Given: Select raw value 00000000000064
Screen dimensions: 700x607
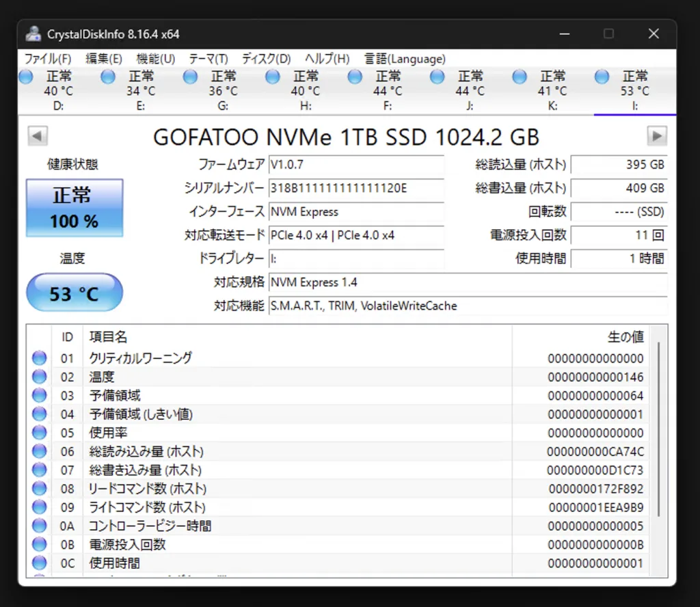Looking at the screenshot, I should (x=595, y=396).
